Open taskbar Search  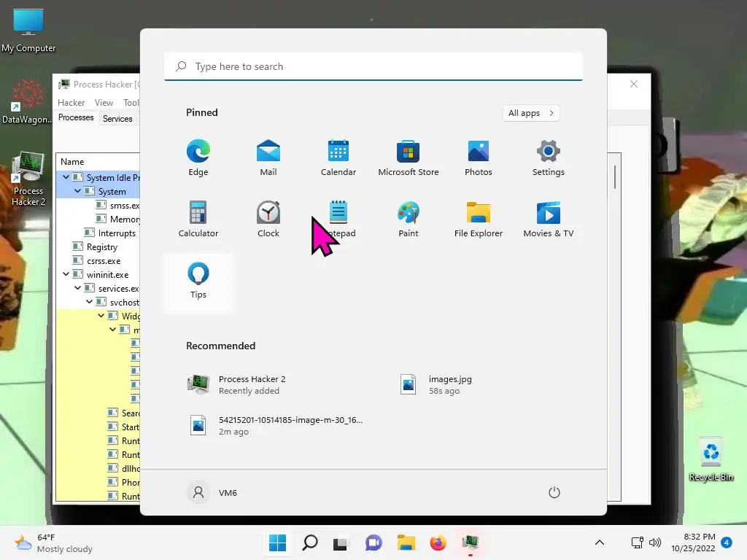(309, 542)
